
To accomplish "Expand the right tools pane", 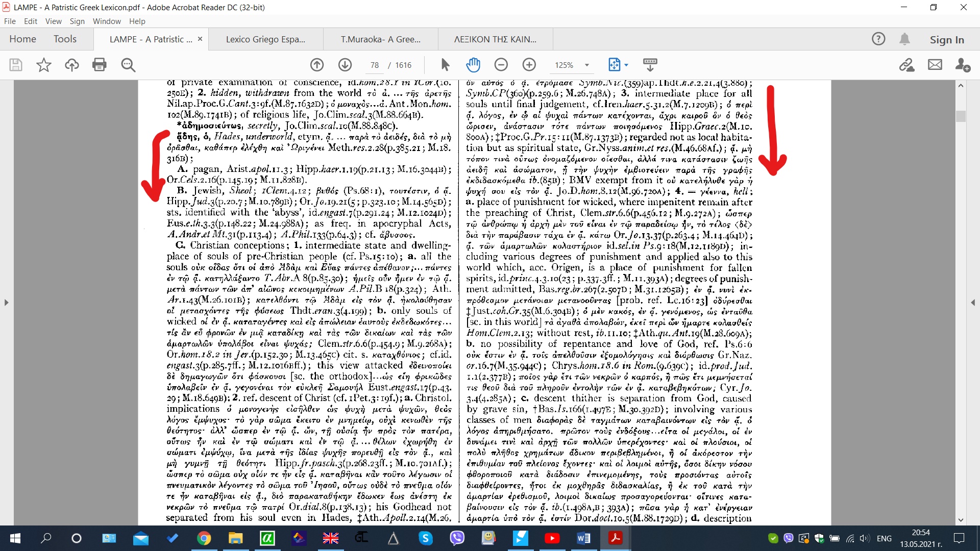I will point(973,303).
